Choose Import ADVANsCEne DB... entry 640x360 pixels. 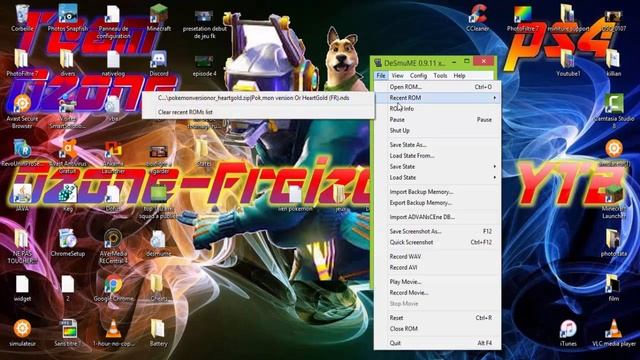[x=438, y=217]
